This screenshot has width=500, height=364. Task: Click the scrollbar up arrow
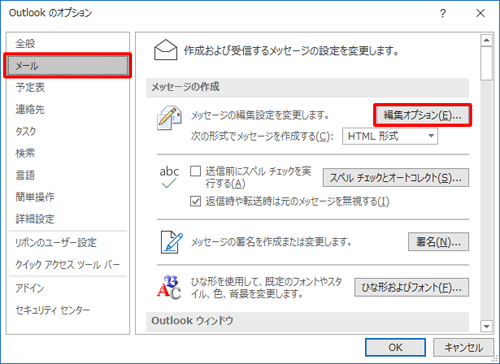(x=487, y=40)
